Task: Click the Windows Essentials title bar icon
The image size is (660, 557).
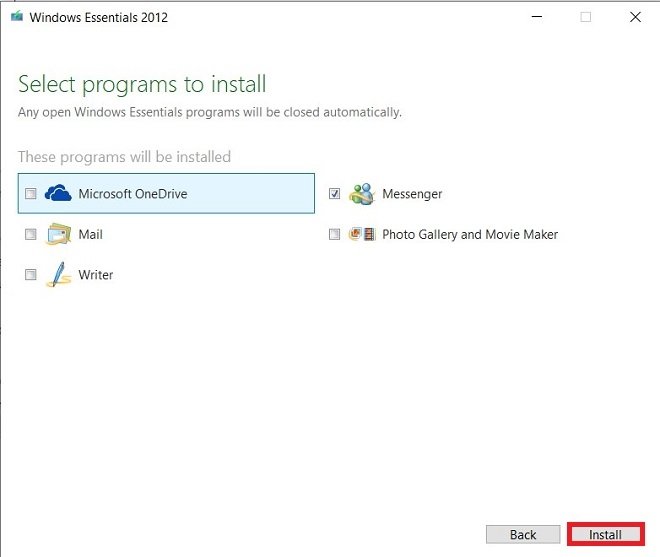Action: (x=17, y=17)
